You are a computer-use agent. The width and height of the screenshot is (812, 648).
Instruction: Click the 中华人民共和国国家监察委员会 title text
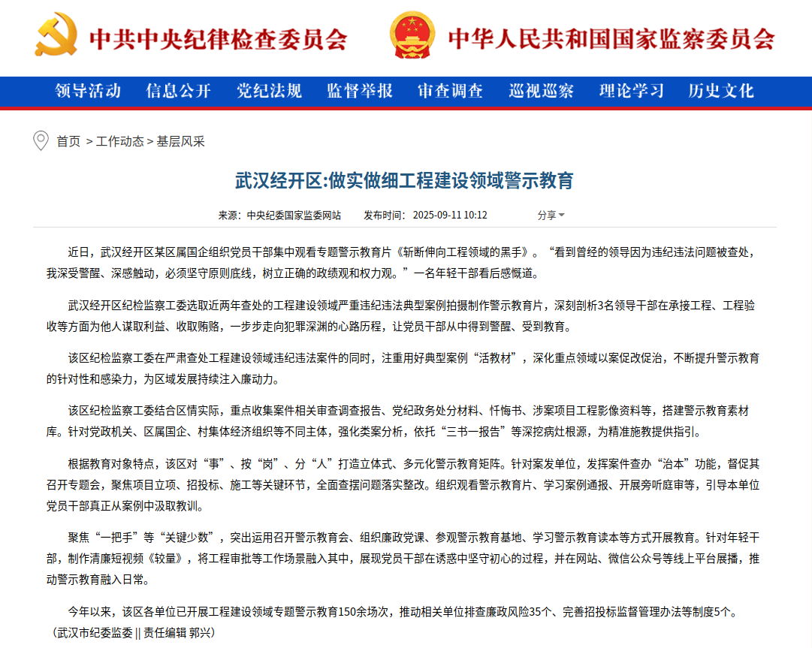(x=611, y=38)
